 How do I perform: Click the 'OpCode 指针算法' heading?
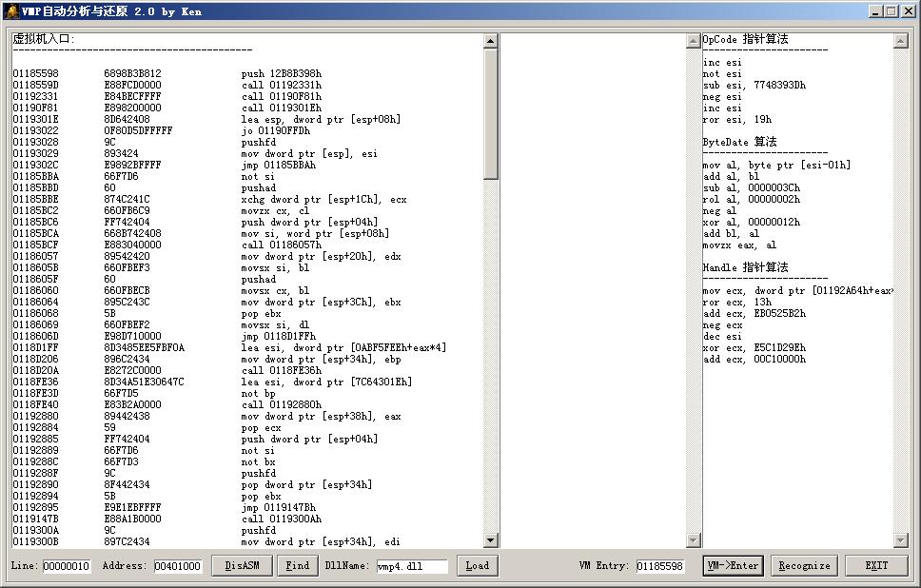(745, 39)
